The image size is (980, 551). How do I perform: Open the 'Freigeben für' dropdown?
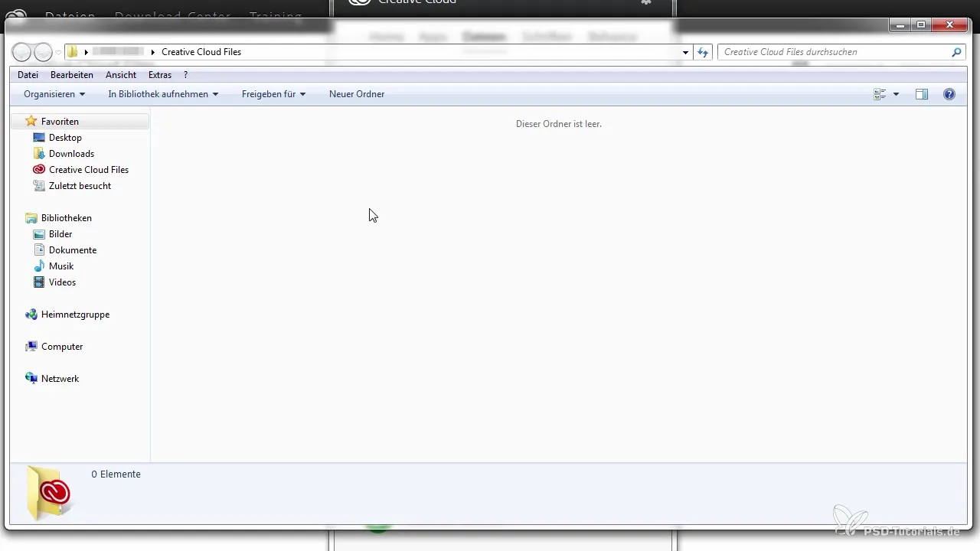pyautogui.click(x=273, y=94)
